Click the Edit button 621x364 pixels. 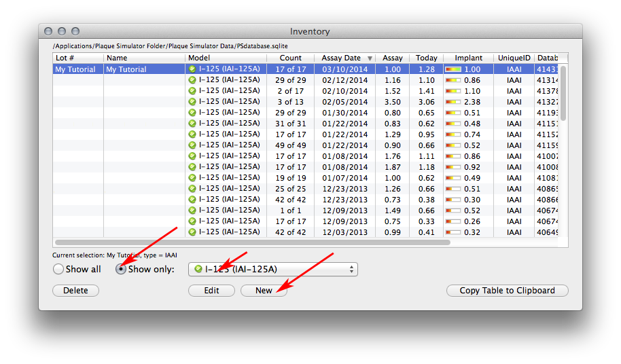(x=211, y=291)
